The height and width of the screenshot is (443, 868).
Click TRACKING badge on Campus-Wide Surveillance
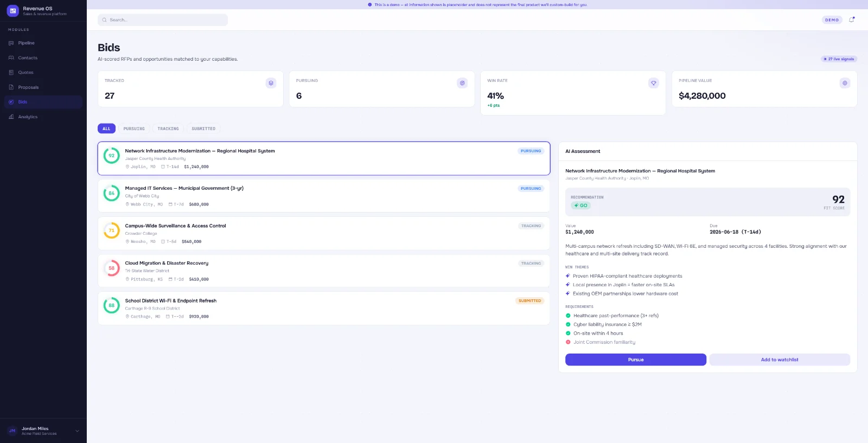[531, 226]
